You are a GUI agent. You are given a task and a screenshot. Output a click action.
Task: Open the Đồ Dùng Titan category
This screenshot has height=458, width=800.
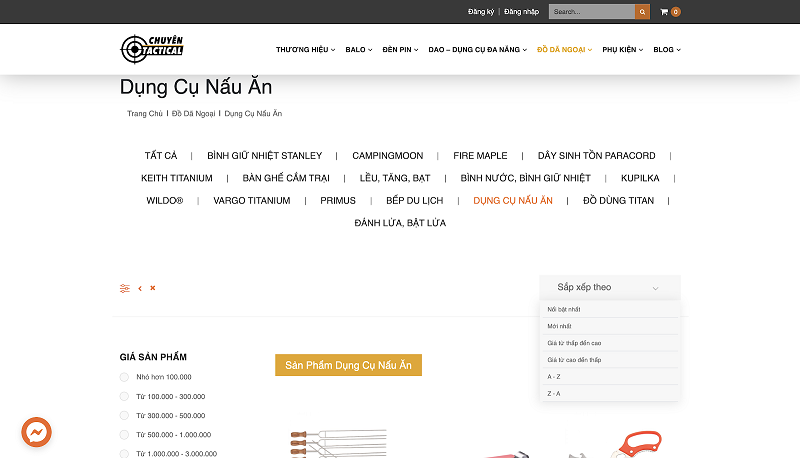click(618, 200)
